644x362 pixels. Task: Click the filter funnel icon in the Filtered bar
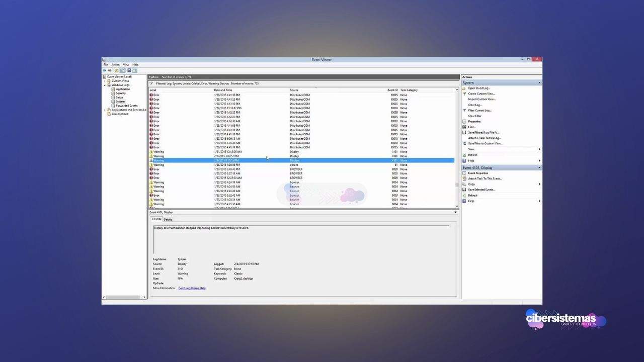pyautogui.click(x=151, y=83)
